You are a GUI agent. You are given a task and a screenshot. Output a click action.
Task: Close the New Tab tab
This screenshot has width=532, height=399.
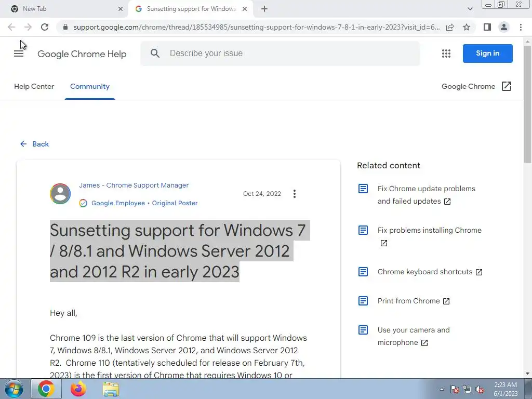[x=121, y=9]
